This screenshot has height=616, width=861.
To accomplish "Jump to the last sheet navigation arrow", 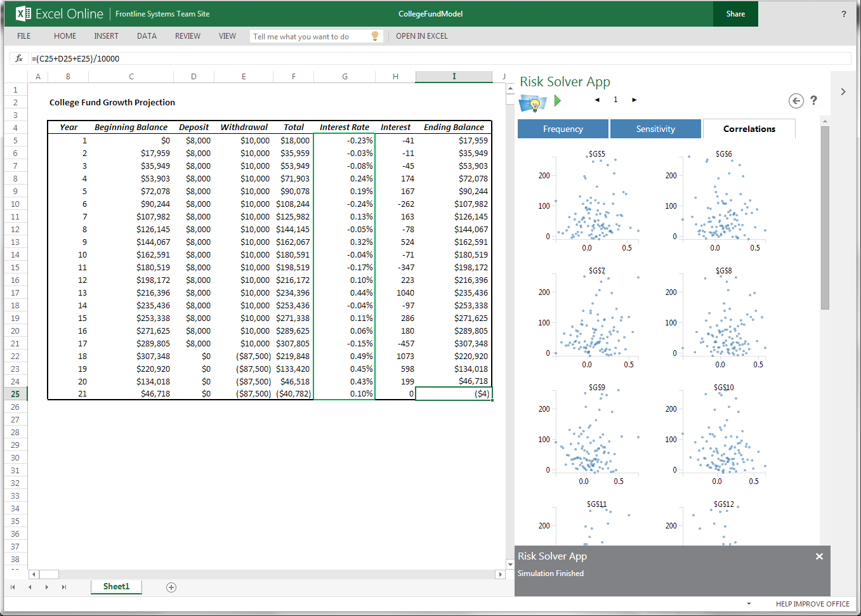I will pyautogui.click(x=63, y=587).
